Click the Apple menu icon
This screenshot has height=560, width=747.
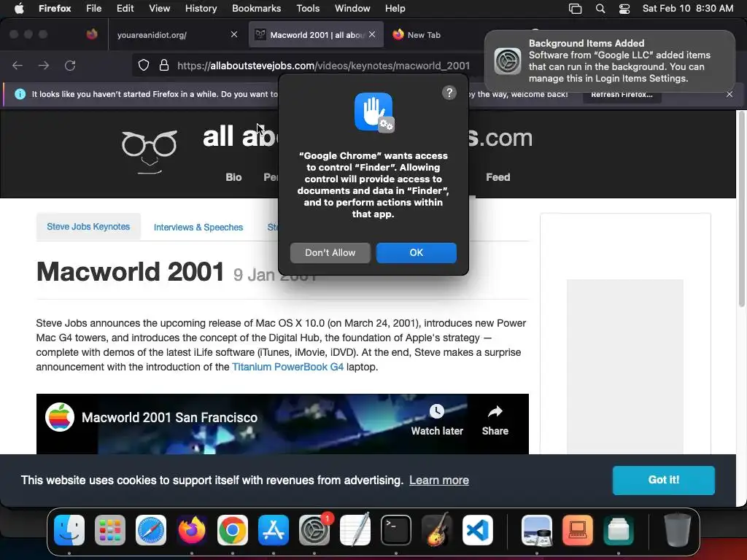[19, 8]
